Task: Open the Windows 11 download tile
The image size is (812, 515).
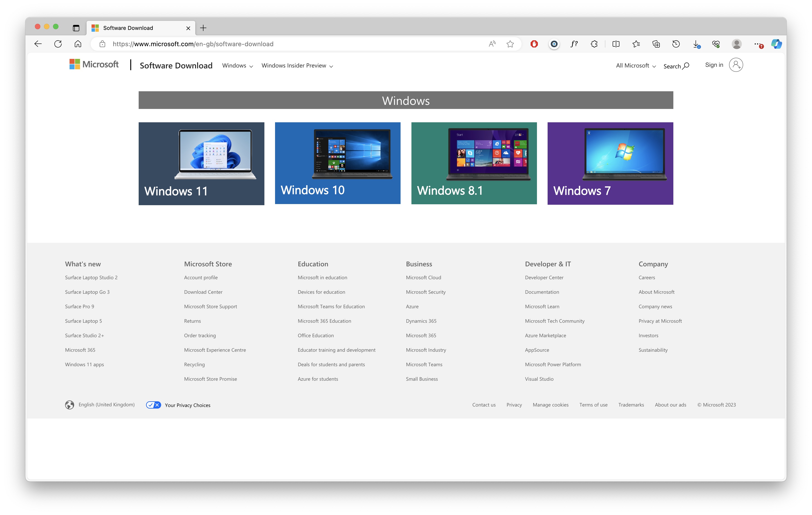Action: (x=201, y=164)
